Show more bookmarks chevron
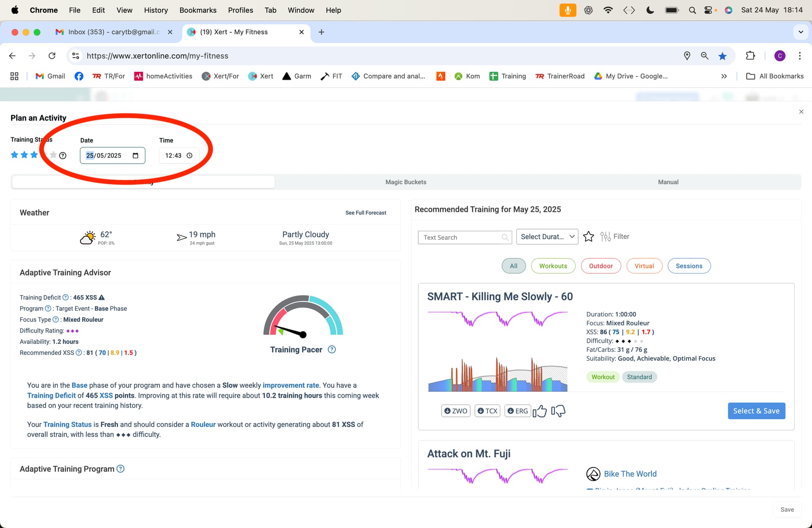This screenshot has width=812, height=528. coord(724,76)
